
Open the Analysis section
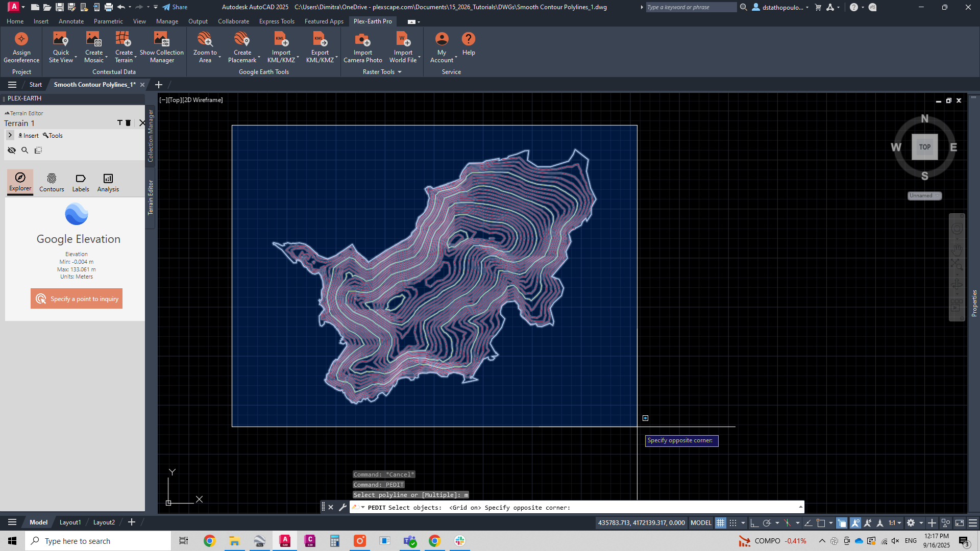coord(108,182)
